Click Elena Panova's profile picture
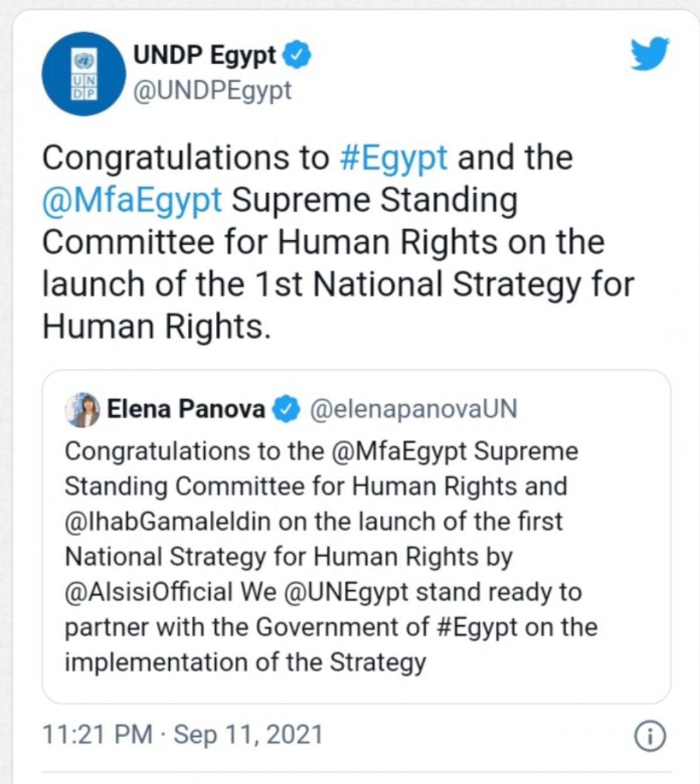Screen dimensions: 700x784 tap(82, 408)
